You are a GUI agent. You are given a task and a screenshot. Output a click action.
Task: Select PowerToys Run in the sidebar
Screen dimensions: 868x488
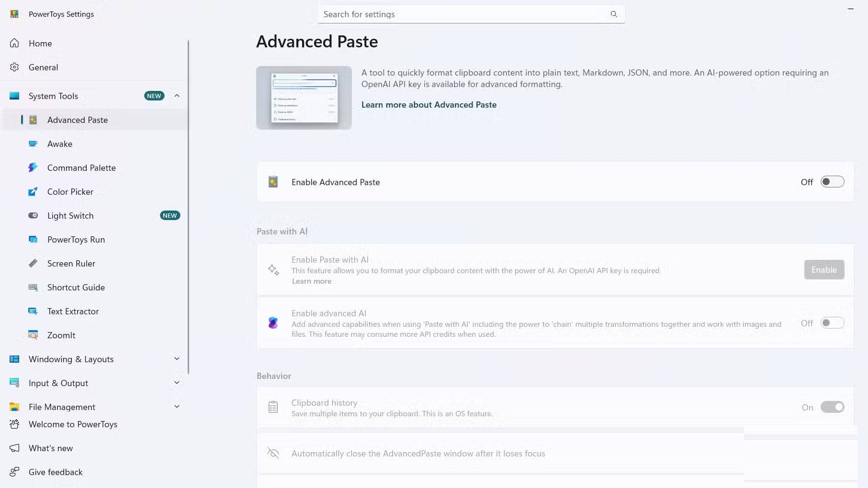(x=94, y=239)
